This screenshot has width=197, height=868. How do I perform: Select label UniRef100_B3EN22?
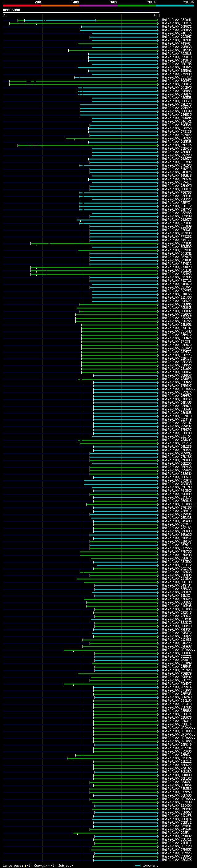[x=176, y=382]
